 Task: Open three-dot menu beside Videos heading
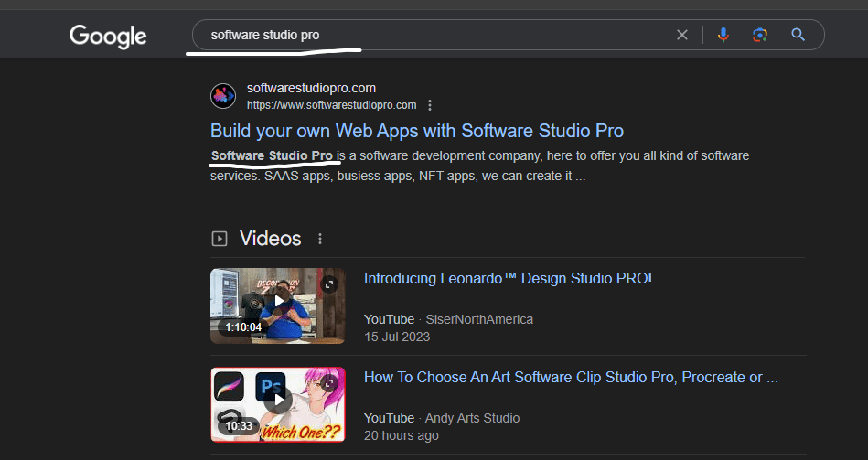[x=320, y=239]
